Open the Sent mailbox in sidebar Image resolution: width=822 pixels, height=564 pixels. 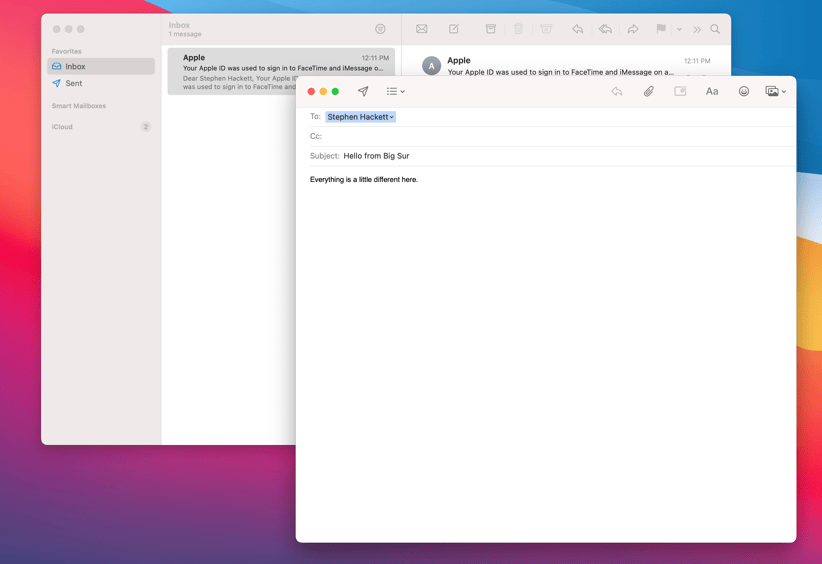coord(101,83)
